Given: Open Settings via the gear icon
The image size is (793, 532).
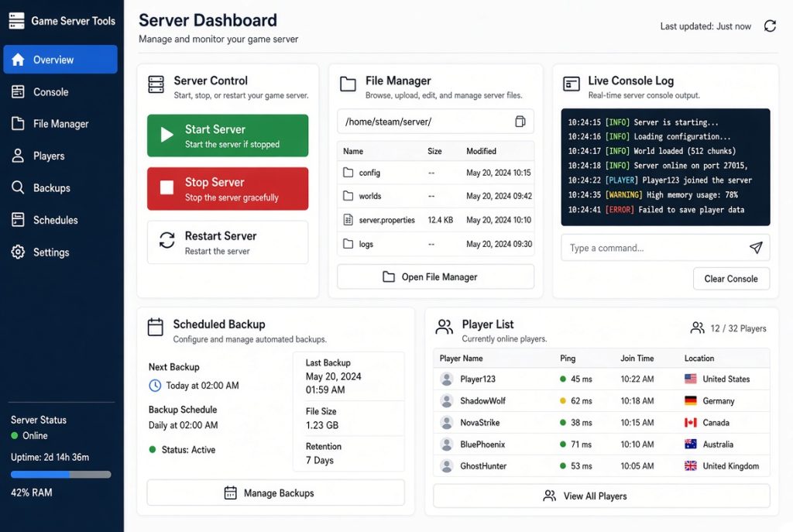Looking at the screenshot, I should 18,252.
